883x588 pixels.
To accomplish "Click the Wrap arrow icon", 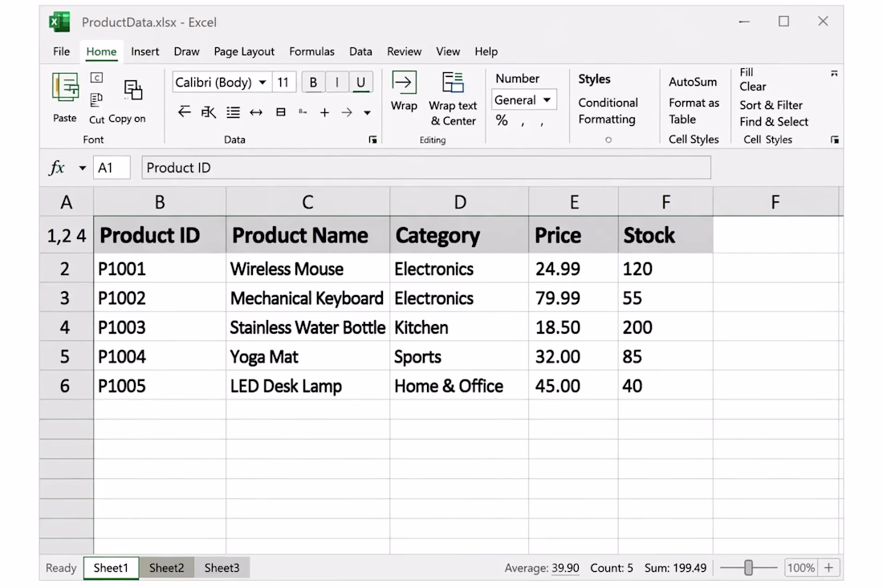I will tap(404, 82).
